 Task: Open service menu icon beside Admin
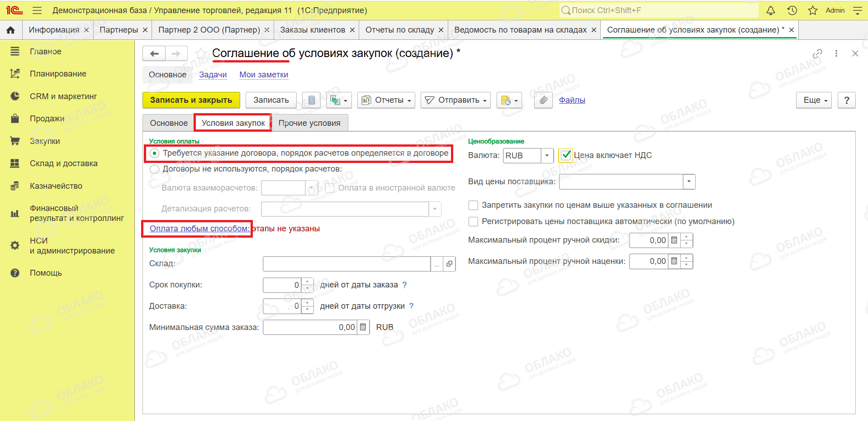[857, 10]
